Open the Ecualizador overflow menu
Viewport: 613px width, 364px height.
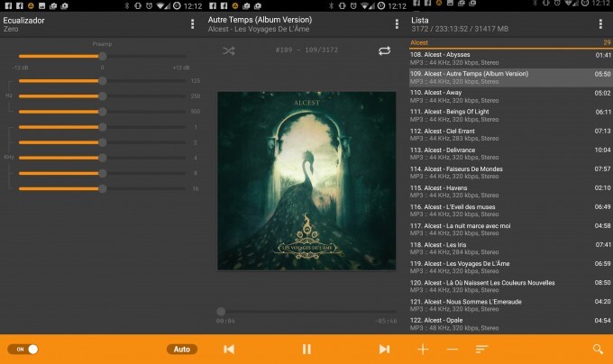click(x=192, y=23)
